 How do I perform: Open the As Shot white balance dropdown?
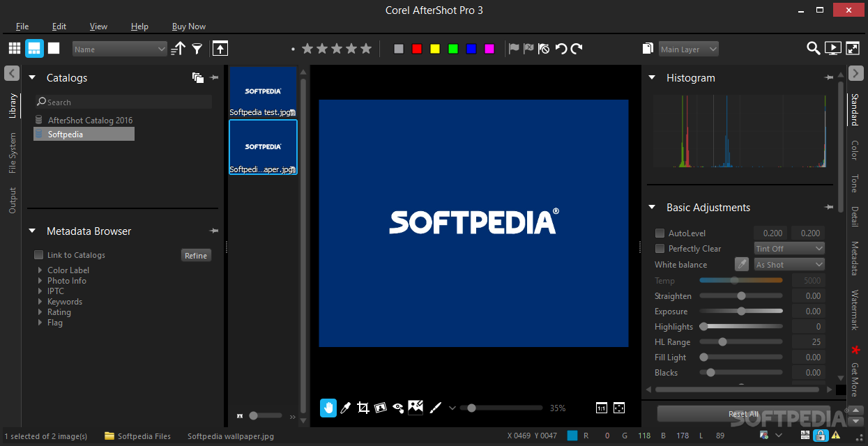789,264
